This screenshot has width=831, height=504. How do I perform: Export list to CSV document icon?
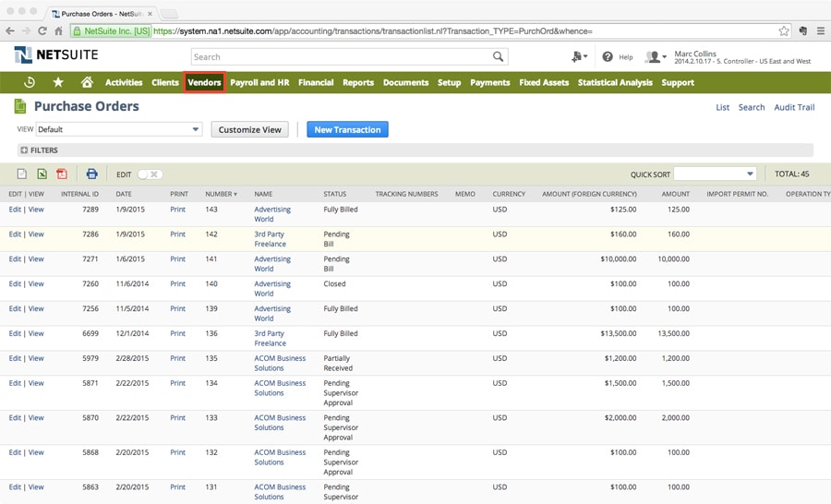(22, 174)
